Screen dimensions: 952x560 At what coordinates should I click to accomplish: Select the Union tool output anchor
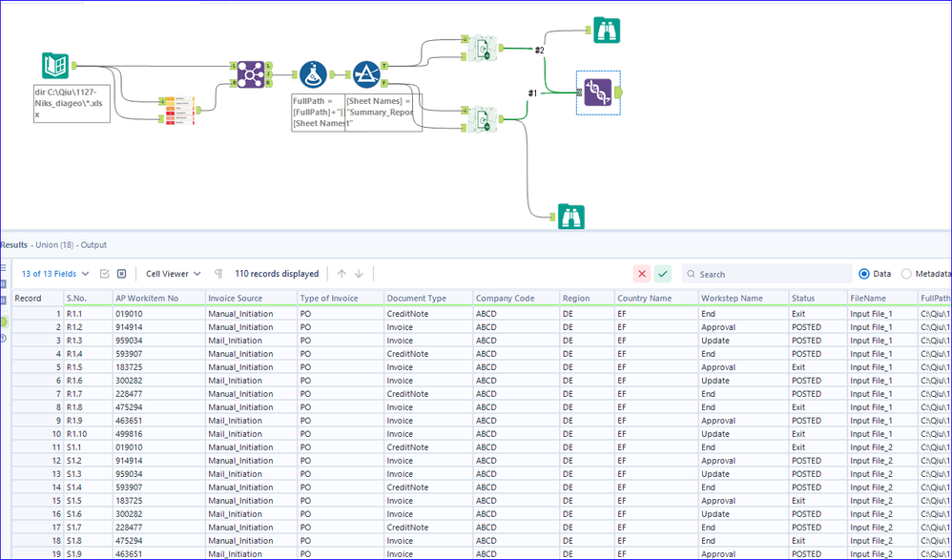point(620,92)
